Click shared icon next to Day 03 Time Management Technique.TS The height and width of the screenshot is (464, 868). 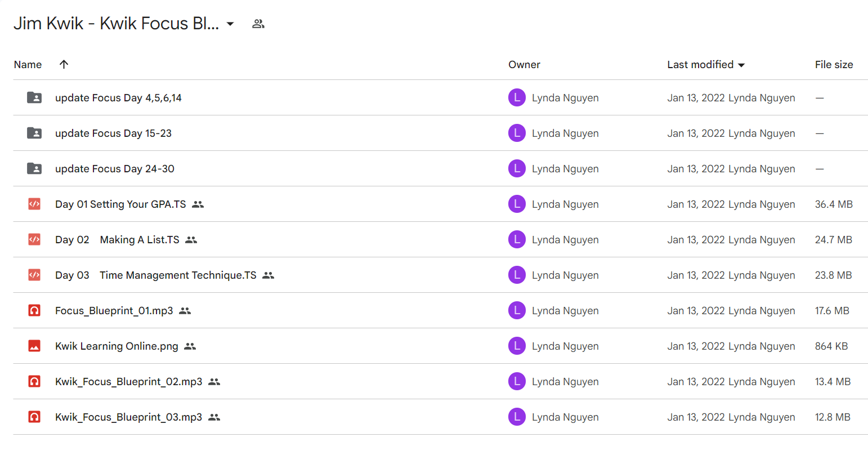pyautogui.click(x=269, y=275)
